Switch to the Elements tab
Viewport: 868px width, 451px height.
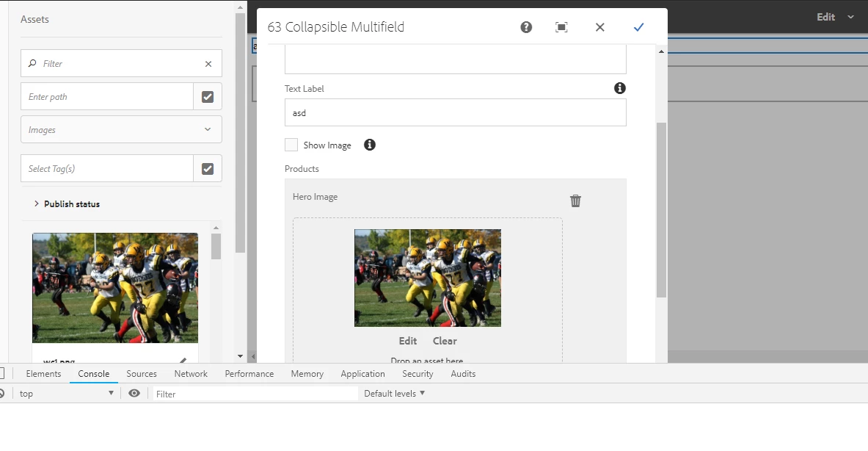pos(43,373)
